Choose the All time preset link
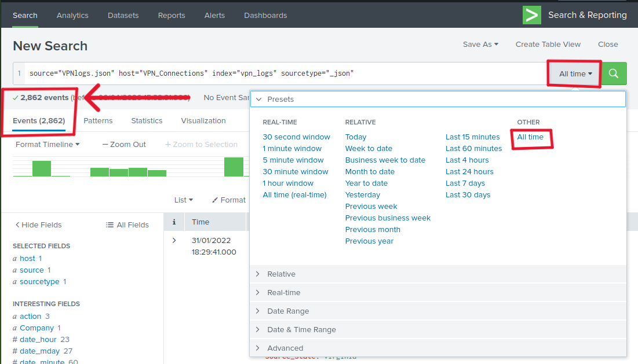 (x=530, y=137)
